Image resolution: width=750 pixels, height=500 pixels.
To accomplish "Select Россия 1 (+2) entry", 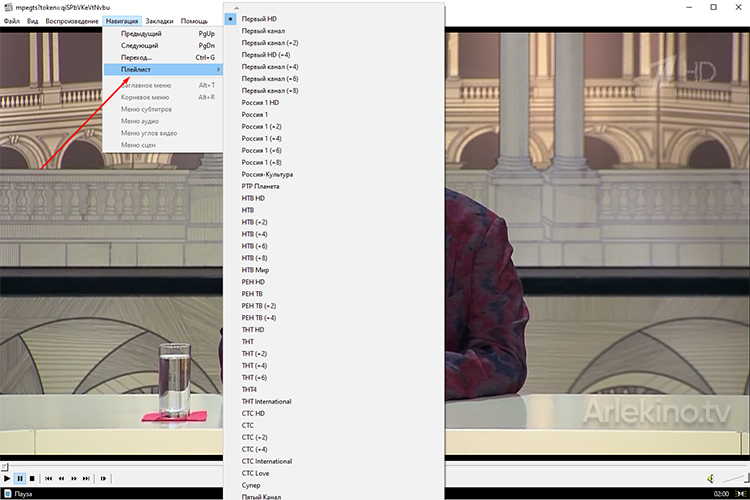I will [x=333, y=126].
